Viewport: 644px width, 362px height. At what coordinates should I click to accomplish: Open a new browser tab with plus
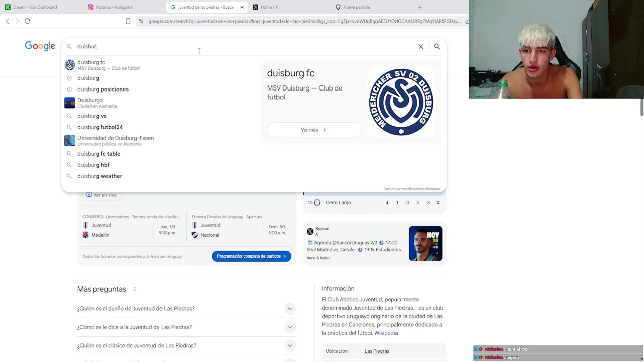tap(420, 7)
